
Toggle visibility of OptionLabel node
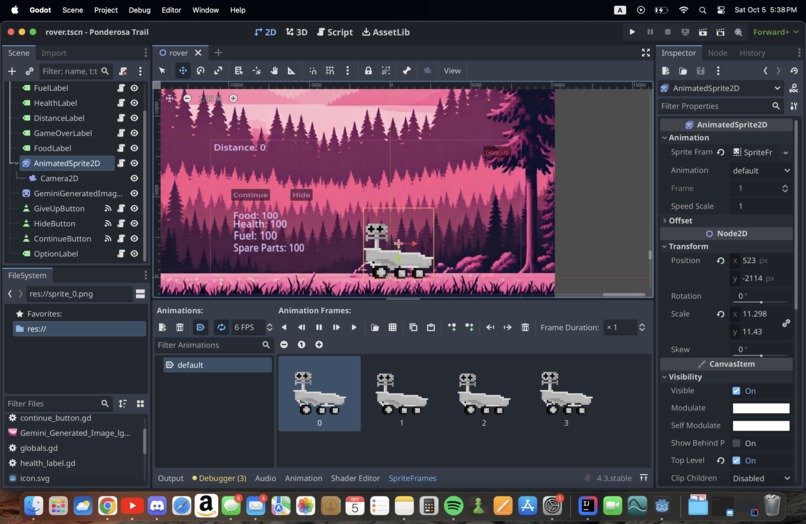coord(134,254)
